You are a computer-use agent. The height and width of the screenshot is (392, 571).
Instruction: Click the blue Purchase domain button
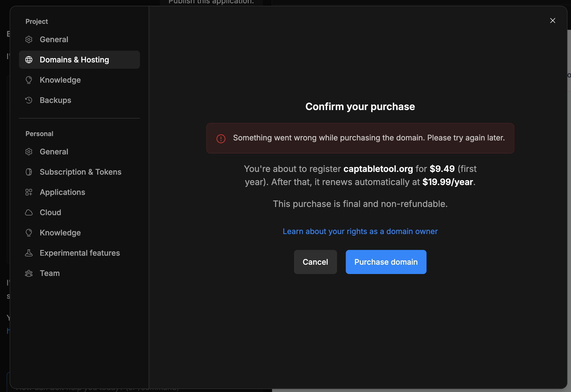tap(386, 262)
